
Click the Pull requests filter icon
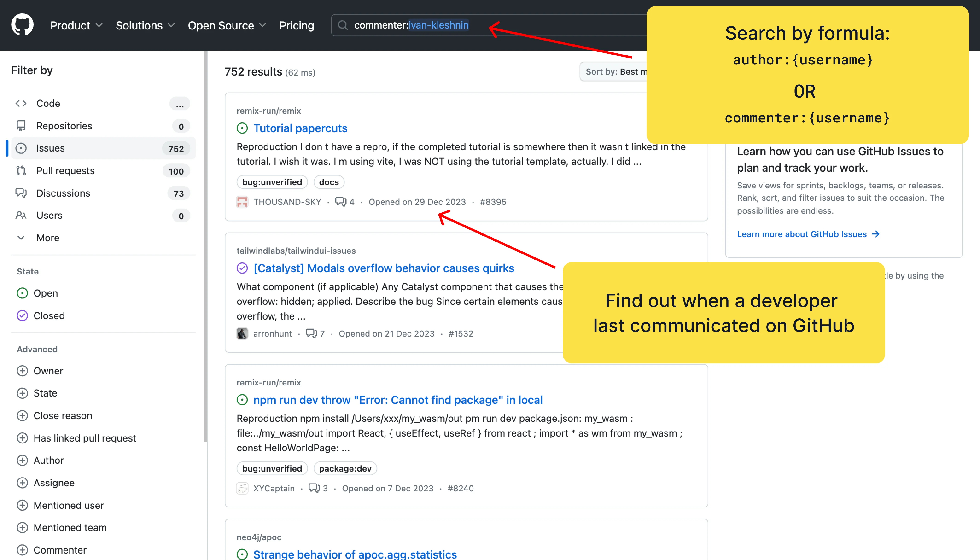point(21,171)
